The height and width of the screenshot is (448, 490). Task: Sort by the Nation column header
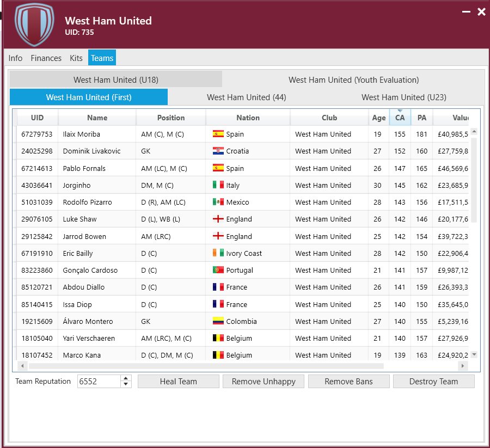coord(248,118)
